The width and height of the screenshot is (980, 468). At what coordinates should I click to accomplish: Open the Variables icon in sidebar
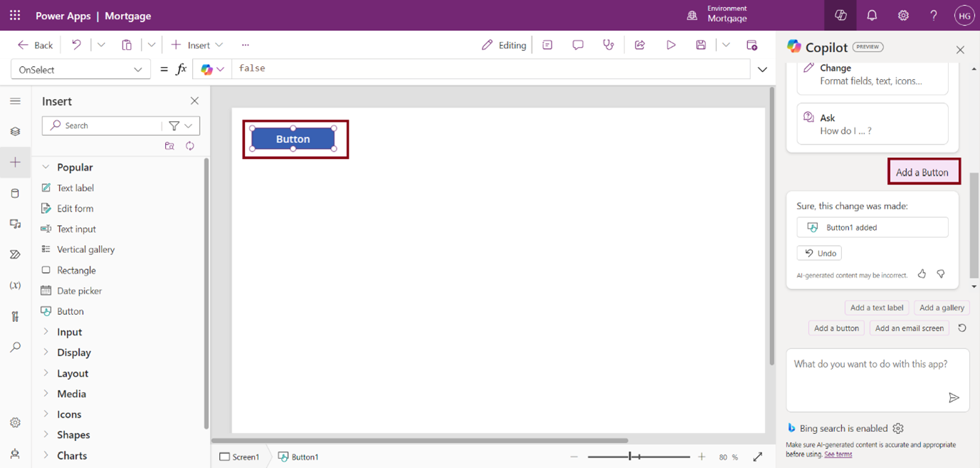(15, 286)
